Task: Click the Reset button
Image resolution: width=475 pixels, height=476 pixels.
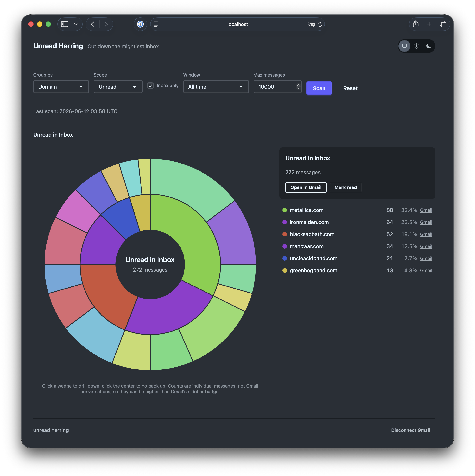Action: pyautogui.click(x=350, y=88)
